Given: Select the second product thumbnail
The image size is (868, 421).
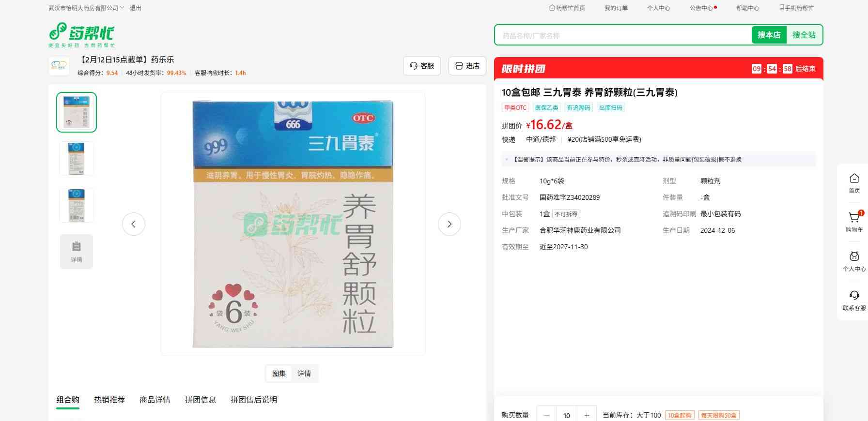Looking at the screenshot, I should click(x=77, y=159).
